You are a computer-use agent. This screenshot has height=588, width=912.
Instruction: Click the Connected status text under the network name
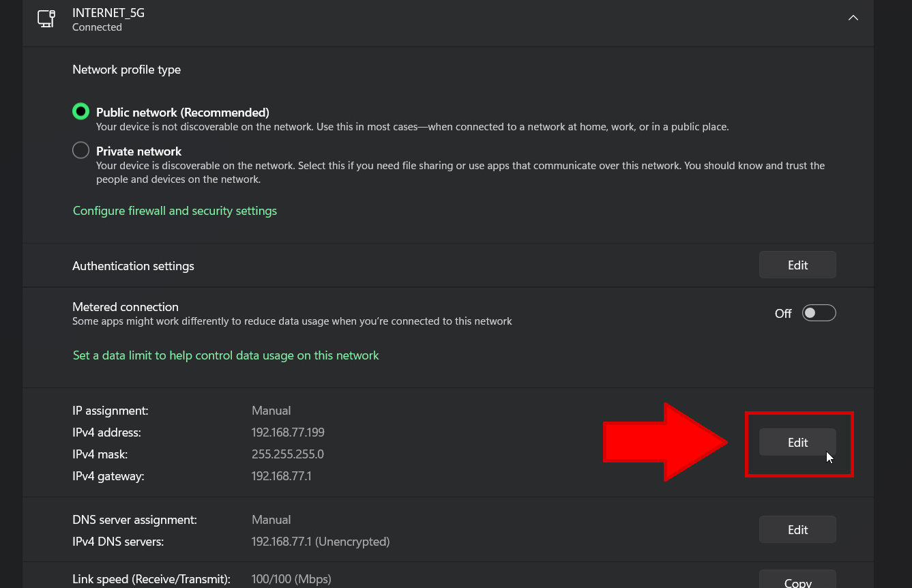tap(97, 27)
